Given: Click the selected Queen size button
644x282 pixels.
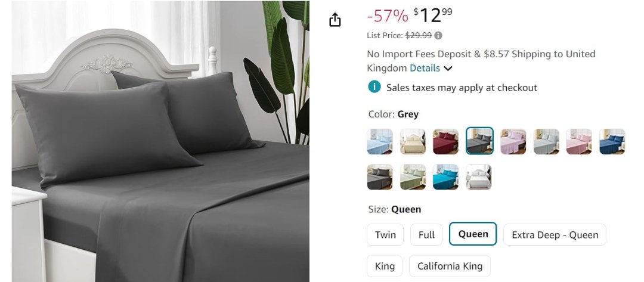Looking at the screenshot, I should [473, 234].
